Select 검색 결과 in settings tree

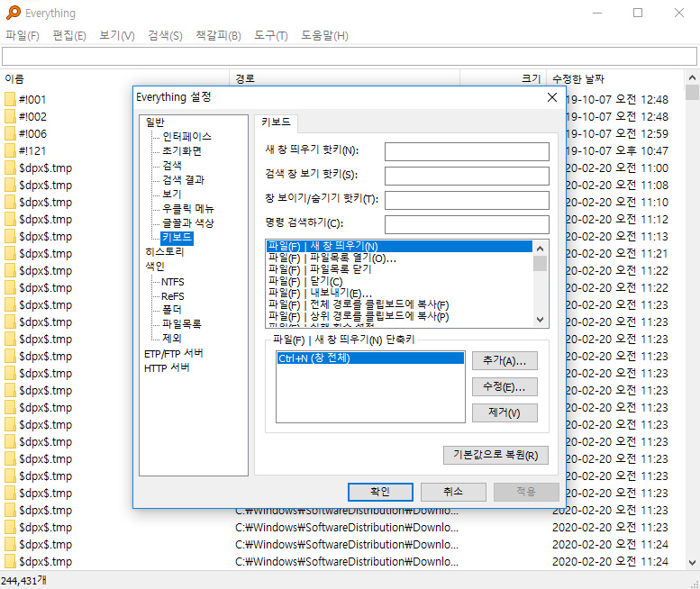pos(183,179)
